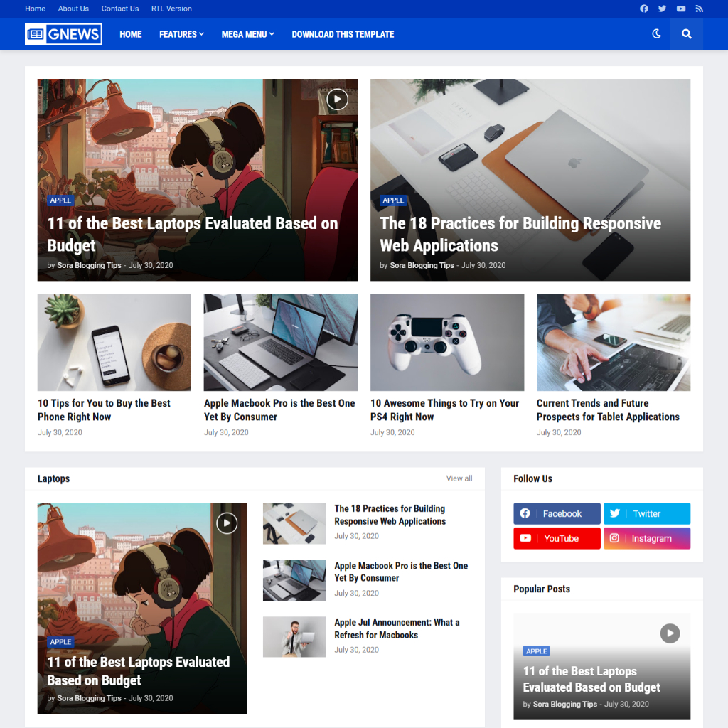The height and width of the screenshot is (728, 728).
Task: Open grid title 'Apple Macbook Pro is the Best'
Action: click(x=279, y=410)
